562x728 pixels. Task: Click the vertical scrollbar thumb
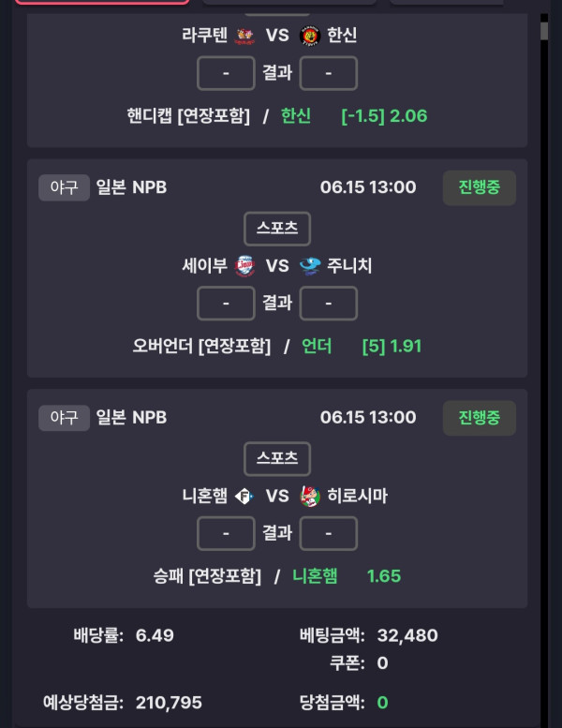[544, 31]
